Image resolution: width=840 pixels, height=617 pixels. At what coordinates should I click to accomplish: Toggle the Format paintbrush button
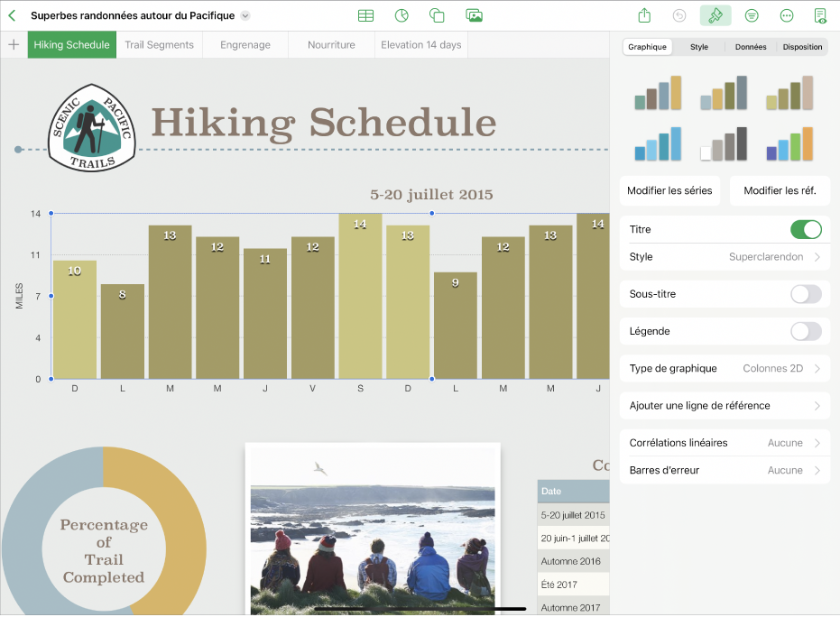point(715,15)
